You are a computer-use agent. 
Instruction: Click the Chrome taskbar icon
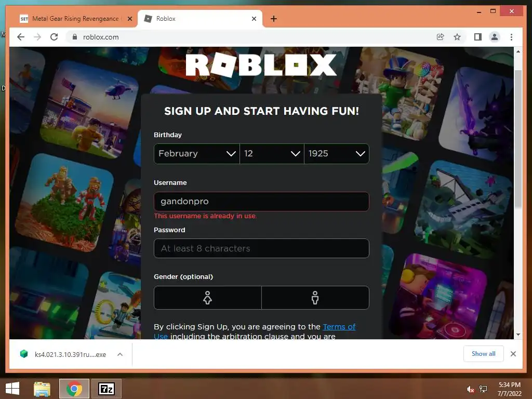(74, 389)
